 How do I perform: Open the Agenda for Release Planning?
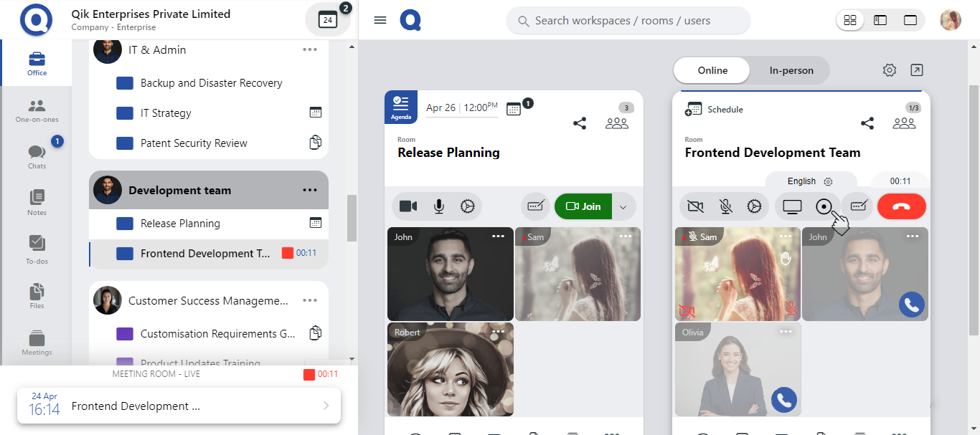[401, 107]
